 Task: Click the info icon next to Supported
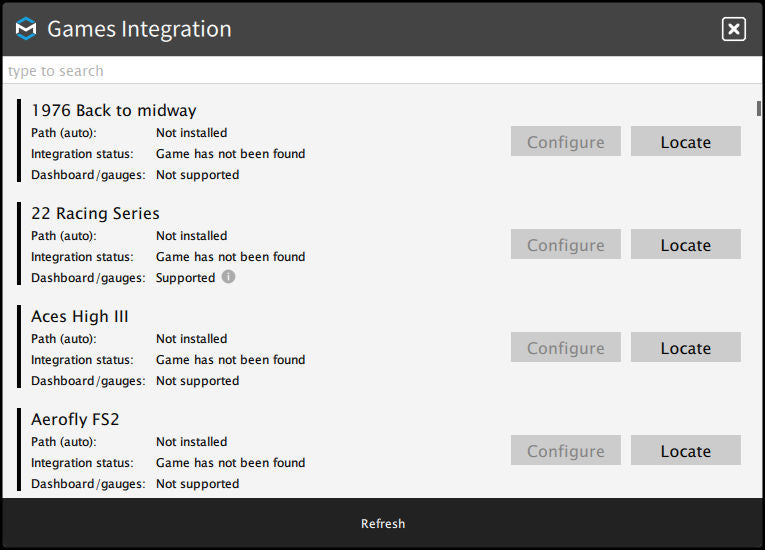[228, 277]
